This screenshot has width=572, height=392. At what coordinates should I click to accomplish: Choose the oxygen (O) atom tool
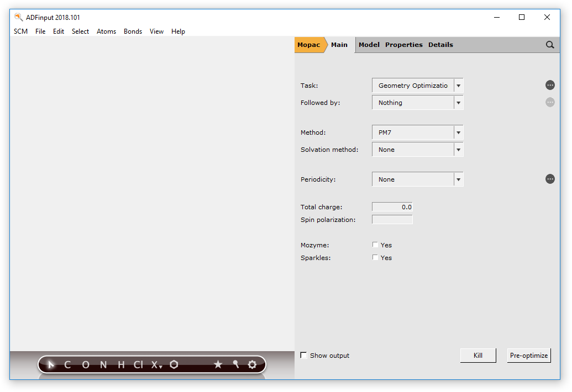pos(86,364)
